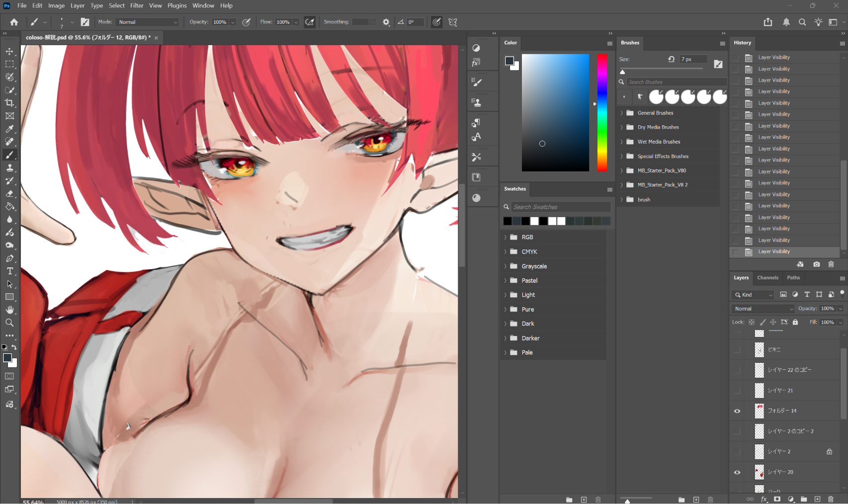The image size is (848, 504).
Task: Open the Image menu
Action: pos(56,5)
